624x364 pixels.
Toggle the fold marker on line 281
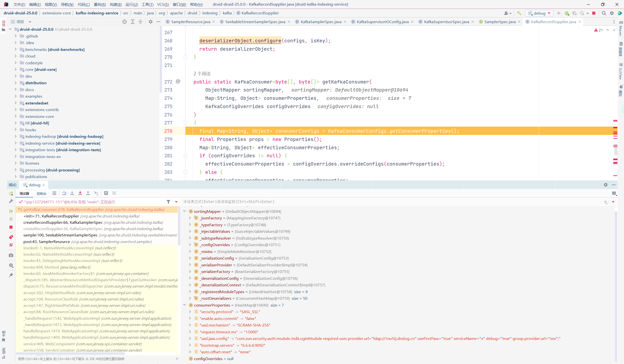coord(185,156)
